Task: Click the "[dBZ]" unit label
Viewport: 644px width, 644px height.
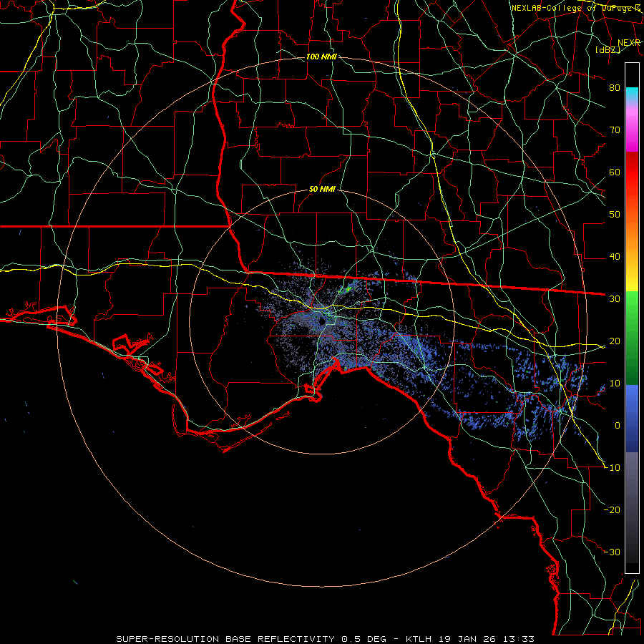Action: click(x=608, y=49)
